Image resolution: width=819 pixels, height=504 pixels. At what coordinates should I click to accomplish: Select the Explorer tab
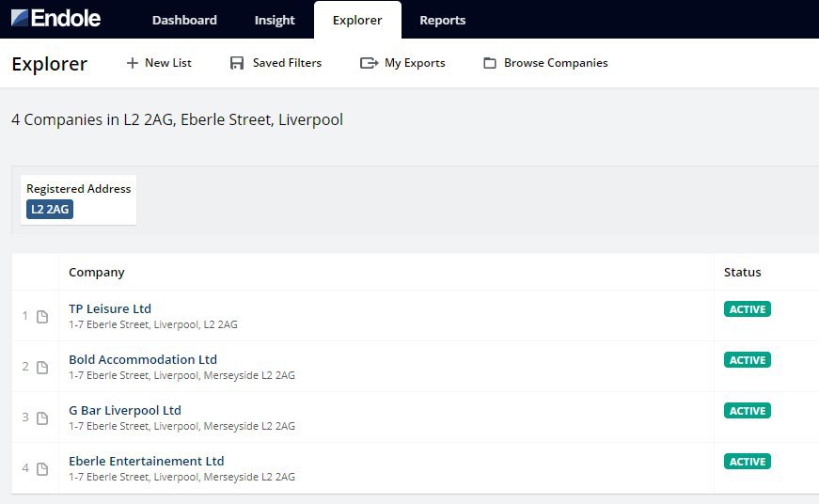357,20
